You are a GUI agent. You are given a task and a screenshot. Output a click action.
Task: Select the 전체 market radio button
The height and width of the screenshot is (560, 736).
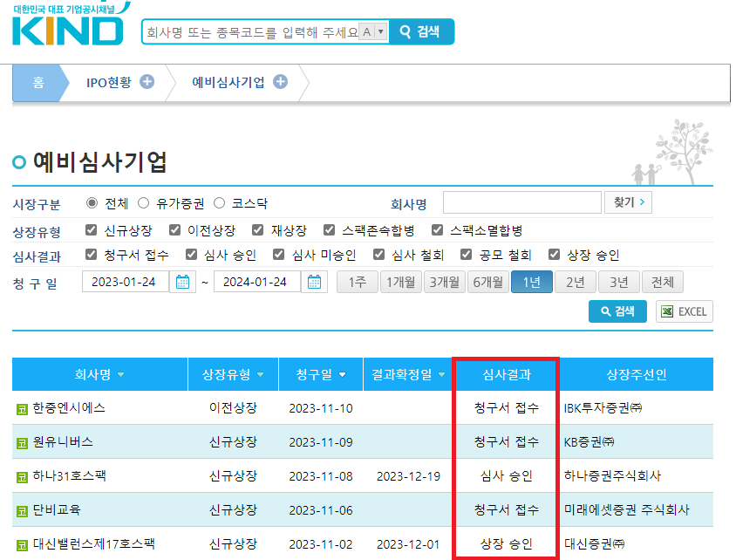coord(92,203)
